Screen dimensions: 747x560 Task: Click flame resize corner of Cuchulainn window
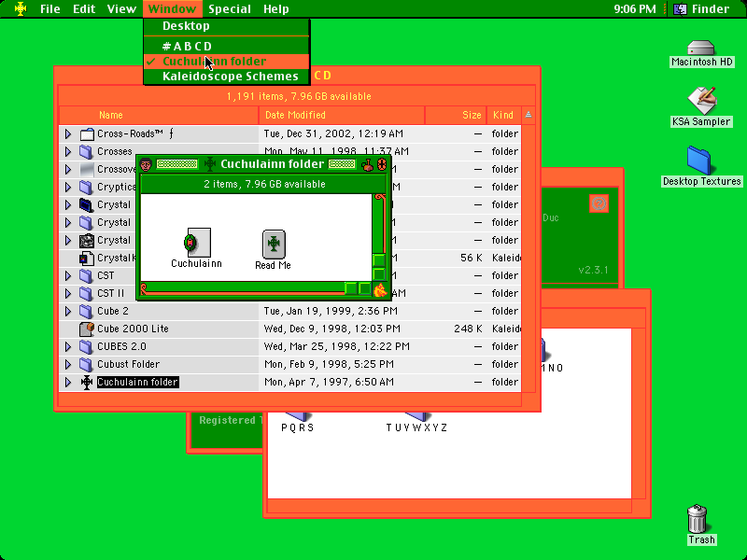pos(380,289)
